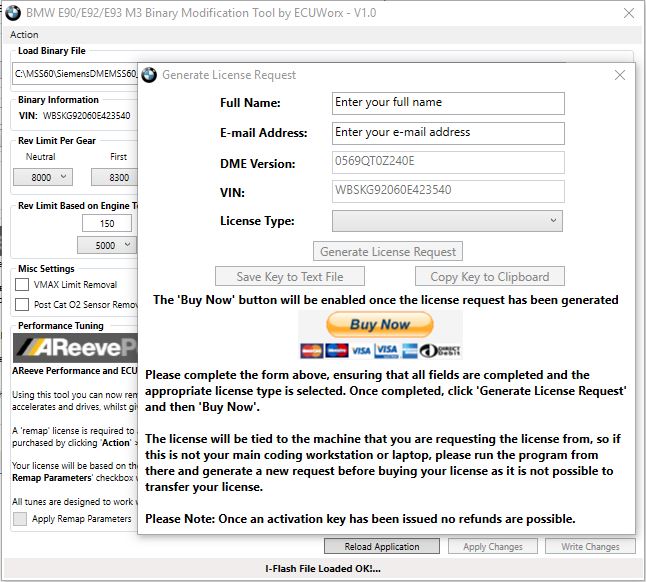Toggle Post Cat O2 Sensor Removal checkbox
This screenshot has width=646, height=582.
(x=22, y=304)
